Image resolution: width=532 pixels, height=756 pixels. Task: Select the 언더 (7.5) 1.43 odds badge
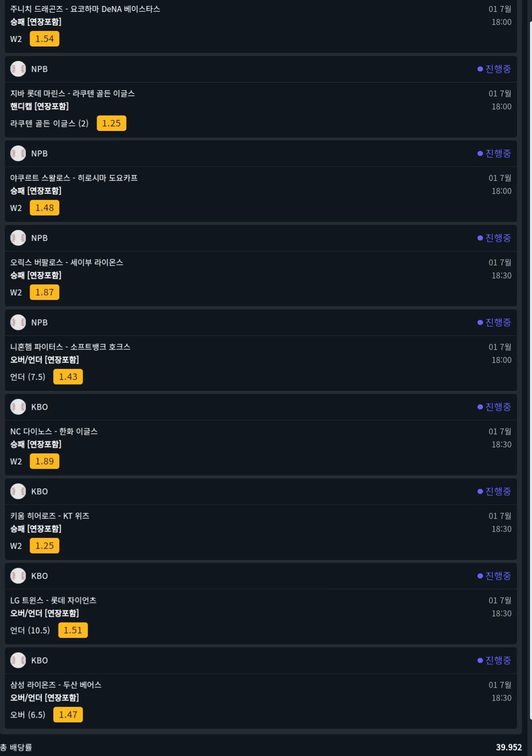click(68, 377)
